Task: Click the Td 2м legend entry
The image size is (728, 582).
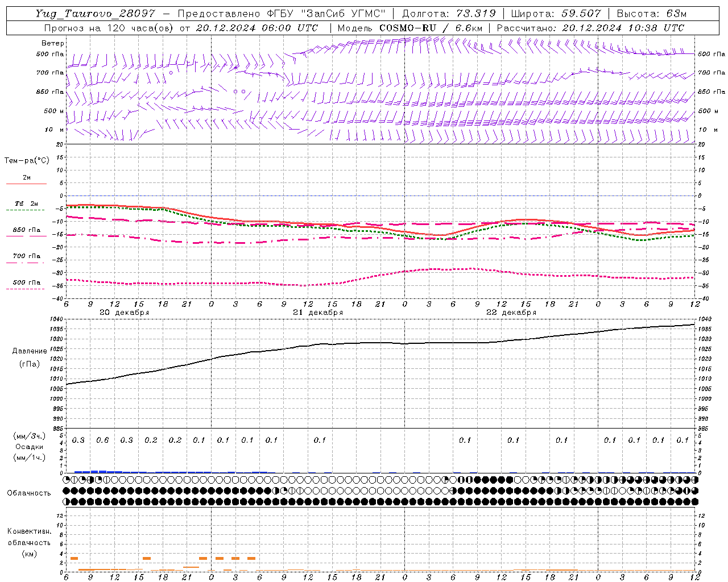Action: pos(26,203)
